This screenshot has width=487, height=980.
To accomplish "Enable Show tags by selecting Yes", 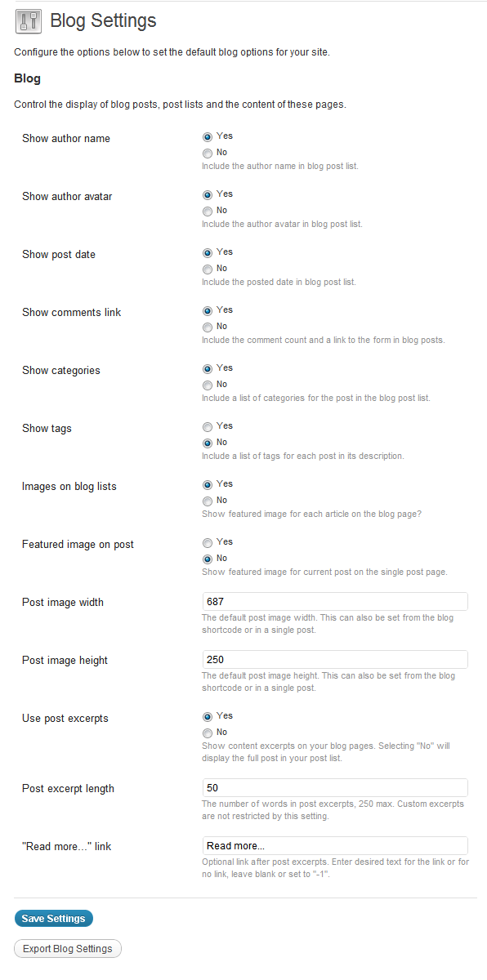I will [208, 426].
